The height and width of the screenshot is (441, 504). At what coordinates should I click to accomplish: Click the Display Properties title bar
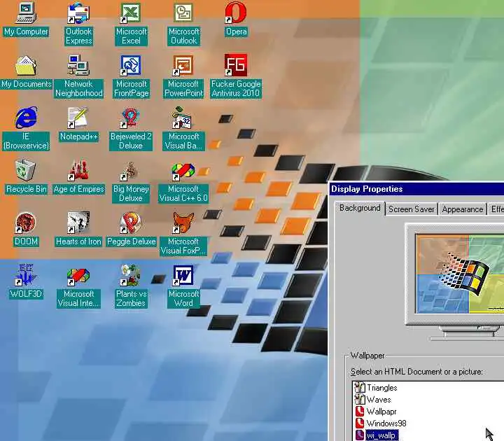coord(417,189)
